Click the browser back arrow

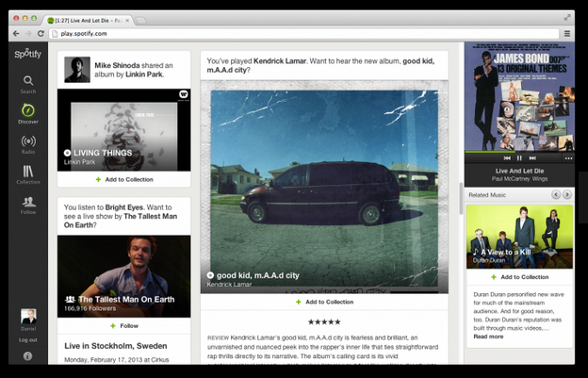16,33
